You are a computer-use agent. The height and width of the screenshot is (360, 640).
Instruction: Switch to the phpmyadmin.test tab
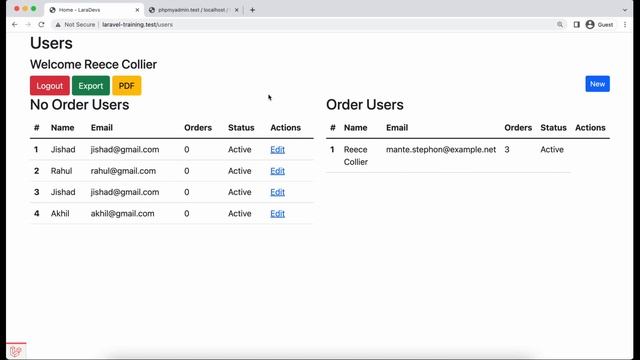(x=194, y=10)
